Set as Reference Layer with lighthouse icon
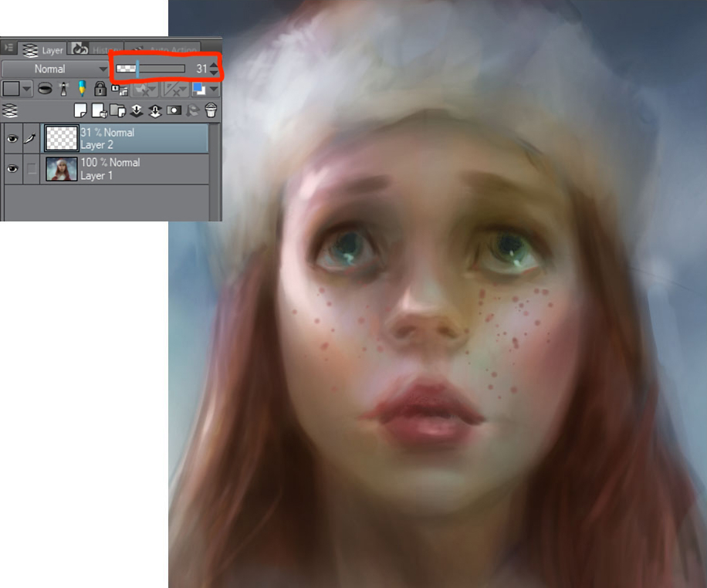 point(63,89)
